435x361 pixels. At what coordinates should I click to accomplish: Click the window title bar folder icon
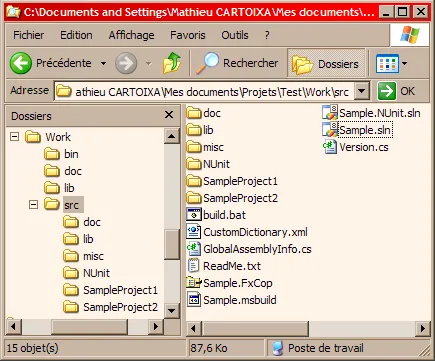click(13, 12)
